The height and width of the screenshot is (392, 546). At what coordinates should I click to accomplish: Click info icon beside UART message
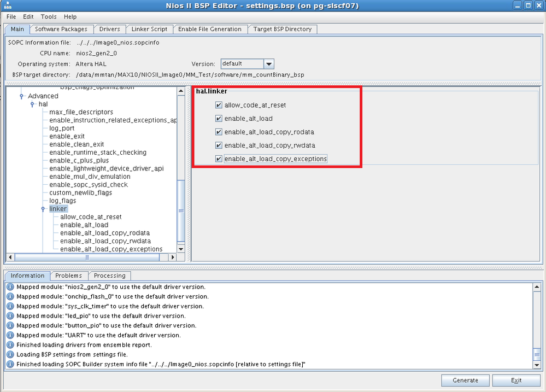click(10, 335)
